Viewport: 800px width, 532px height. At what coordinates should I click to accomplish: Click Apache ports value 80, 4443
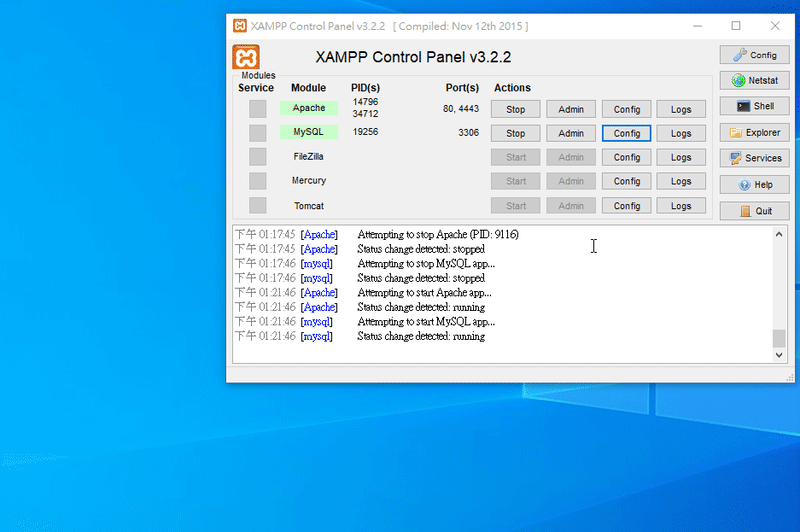[x=461, y=108]
